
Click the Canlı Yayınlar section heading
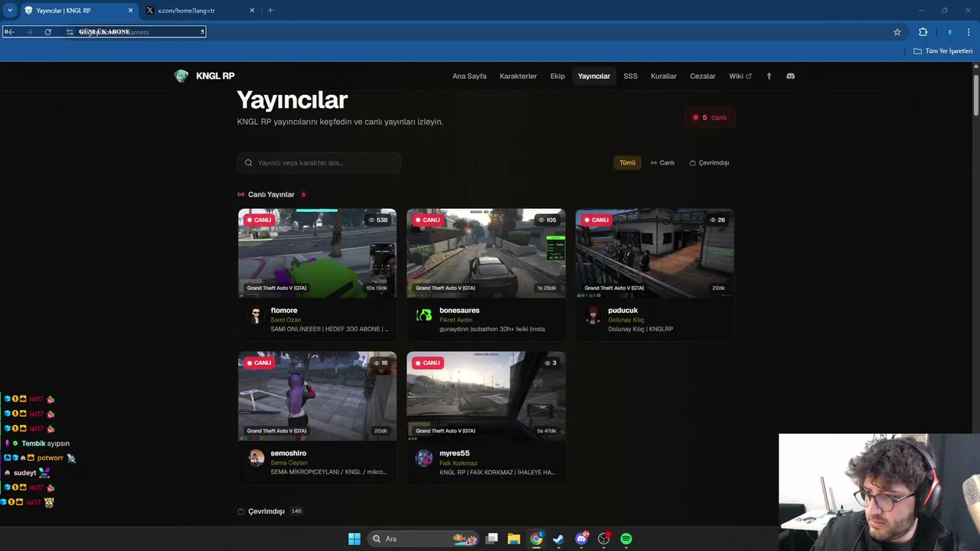tap(272, 194)
